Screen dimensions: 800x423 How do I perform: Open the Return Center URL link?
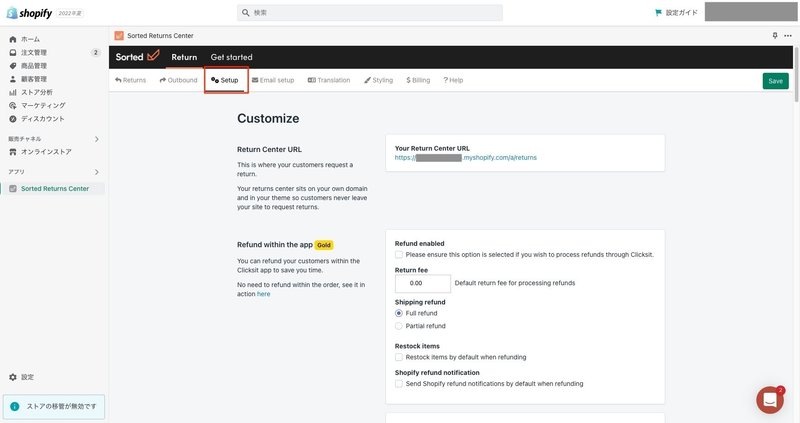tap(465, 158)
